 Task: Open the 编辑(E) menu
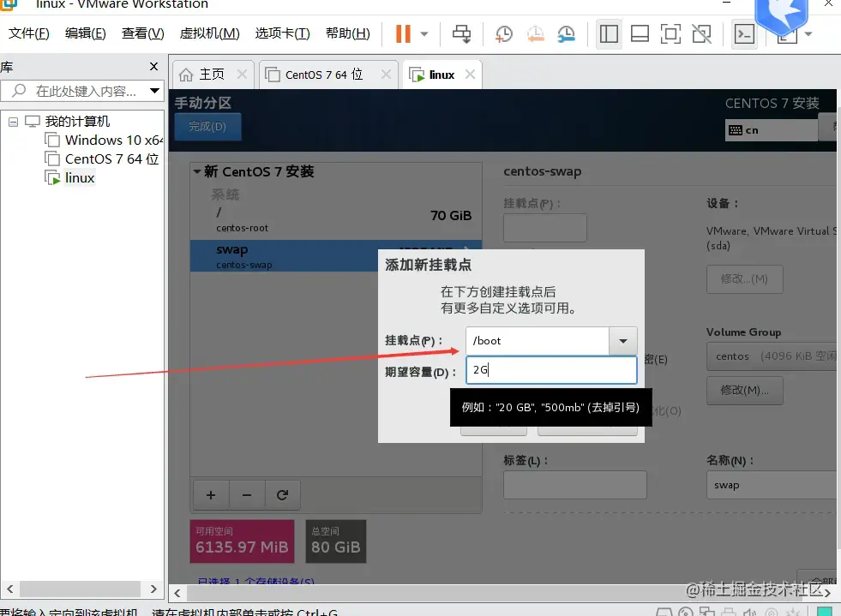click(x=85, y=33)
